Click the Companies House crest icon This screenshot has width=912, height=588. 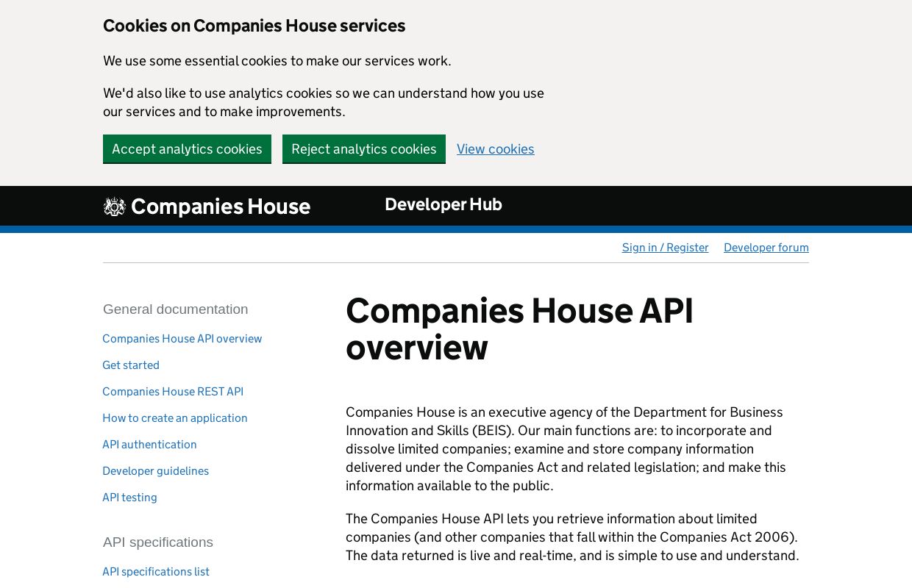pos(115,207)
